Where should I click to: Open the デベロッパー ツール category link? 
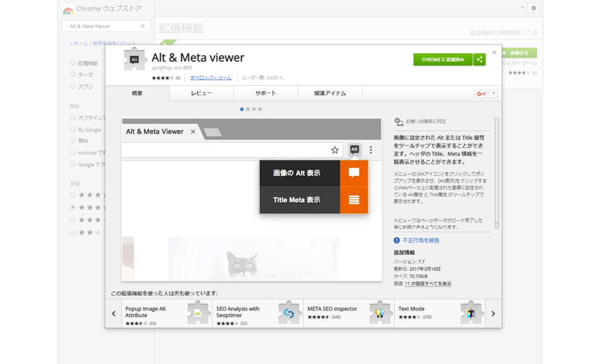(x=211, y=78)
